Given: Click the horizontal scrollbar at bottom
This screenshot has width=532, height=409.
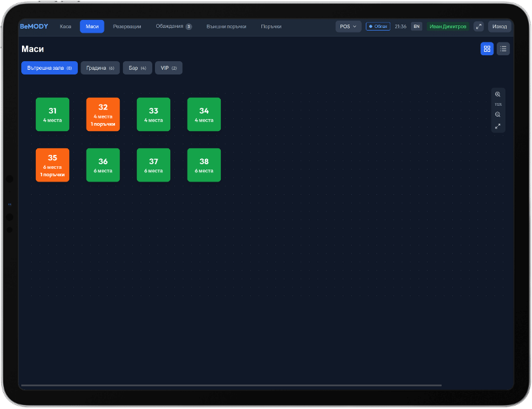Looking at the screenshot, I should (231, 385).
